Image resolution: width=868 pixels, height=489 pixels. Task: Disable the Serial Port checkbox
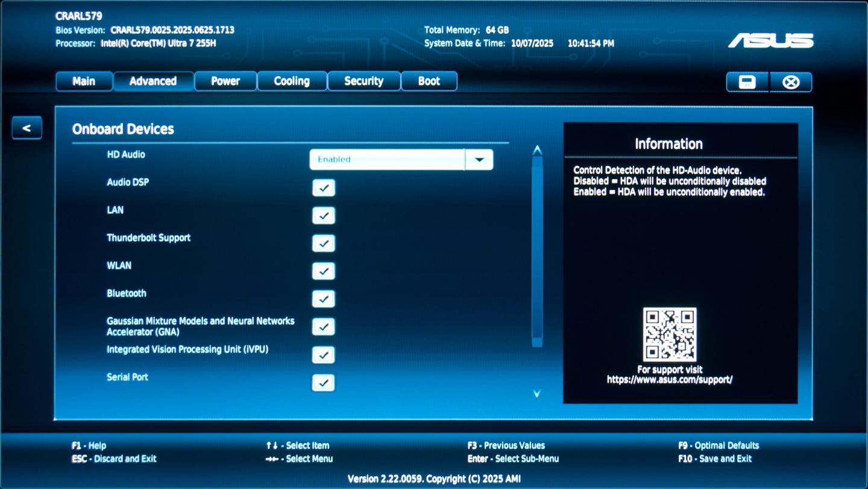click(x=324, y=382)
